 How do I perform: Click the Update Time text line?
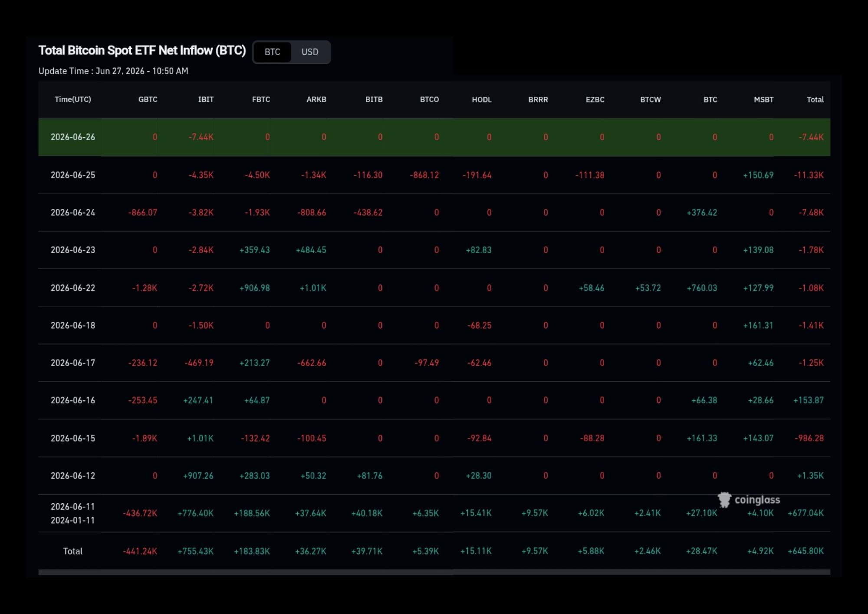point(113,71)
